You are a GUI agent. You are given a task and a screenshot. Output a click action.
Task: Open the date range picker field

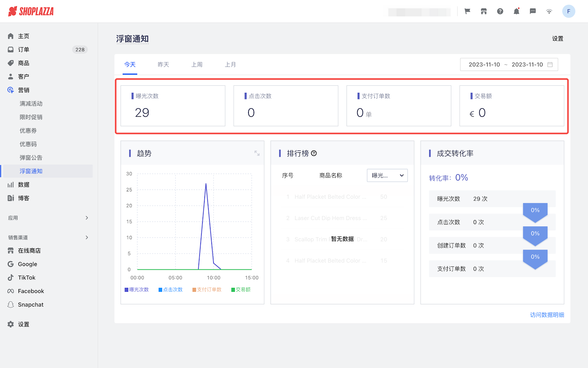click(x=509, y=65)
